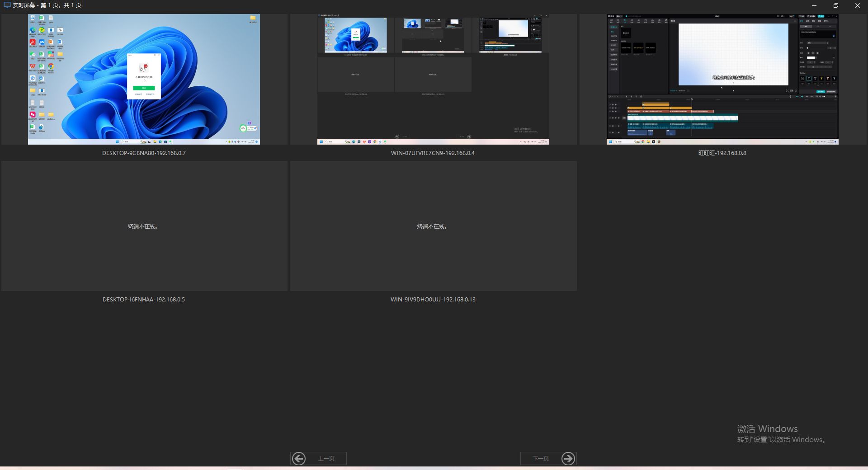
Task: Open WIN-07UFVRE7CN9 live screen thumbnail
Action: pos(433,79)
